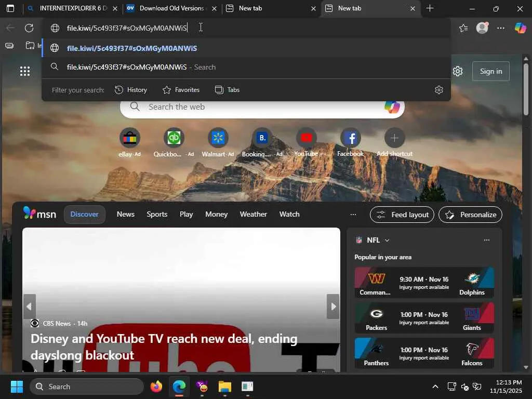Open Panthers vs Falcons game card
Screen dimensions: 532x399
(x=424, y=353)
